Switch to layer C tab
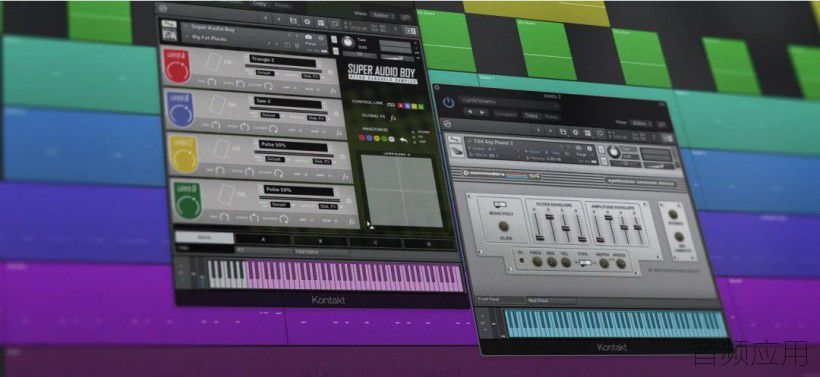This screenshot has height=377, width=820. pyautogui.click(x=375, y=243)
